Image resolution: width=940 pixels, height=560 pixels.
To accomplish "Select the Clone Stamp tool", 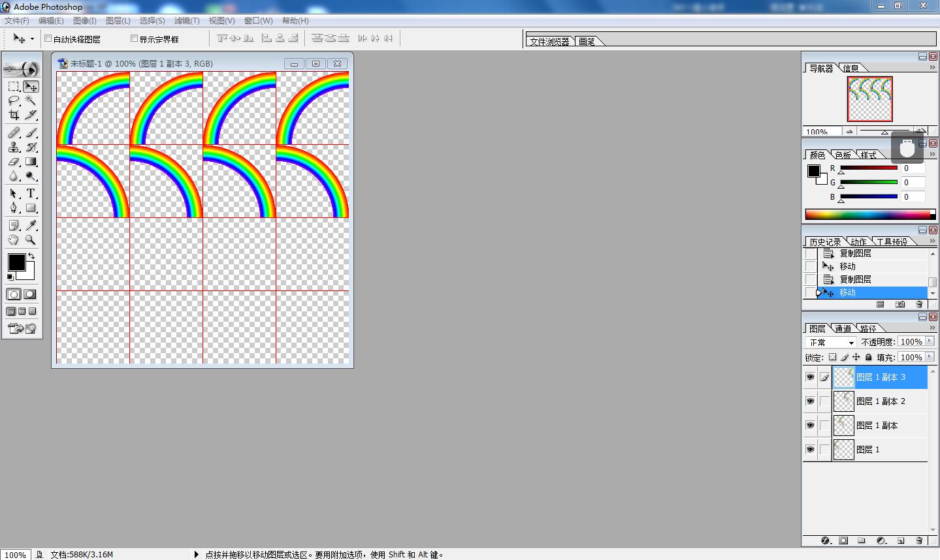I will (x=14, y=147).
